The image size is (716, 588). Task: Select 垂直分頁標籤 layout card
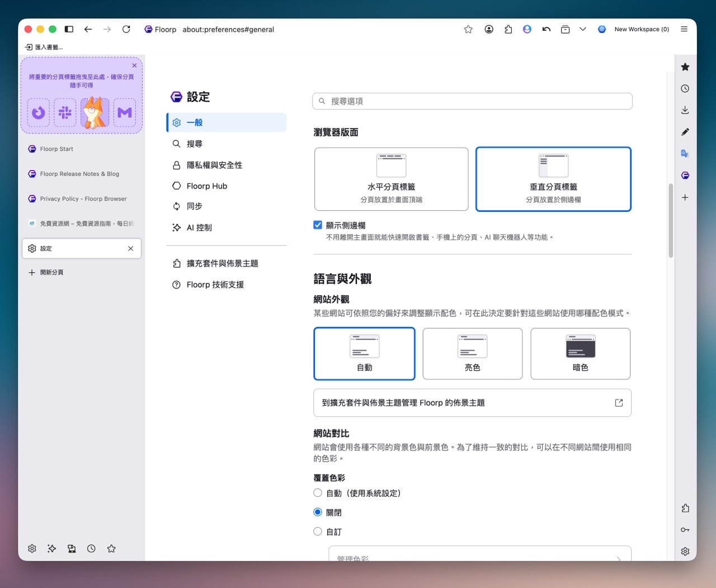point(553,179)
